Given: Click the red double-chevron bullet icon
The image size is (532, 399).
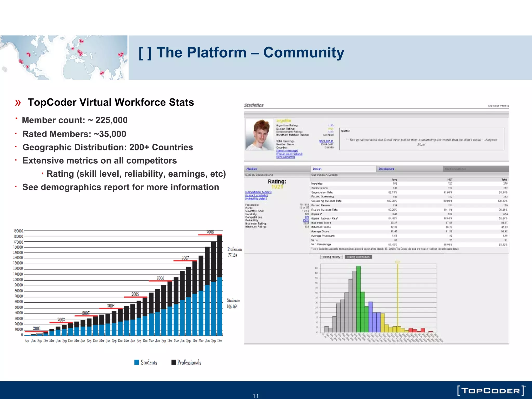Looking at the screenshot, I should pyautogui.click(x=18, y=103).
